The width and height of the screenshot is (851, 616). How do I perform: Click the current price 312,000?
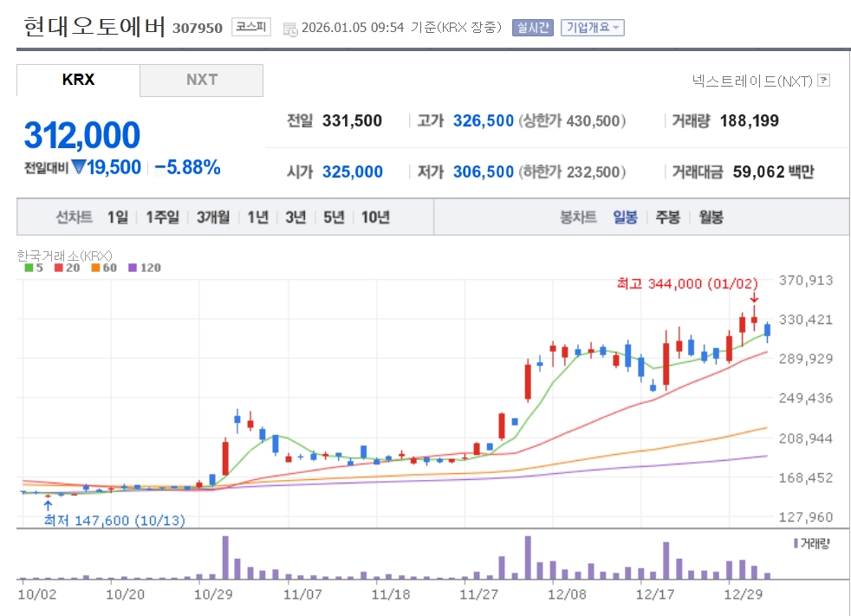[x=82, y=134]
